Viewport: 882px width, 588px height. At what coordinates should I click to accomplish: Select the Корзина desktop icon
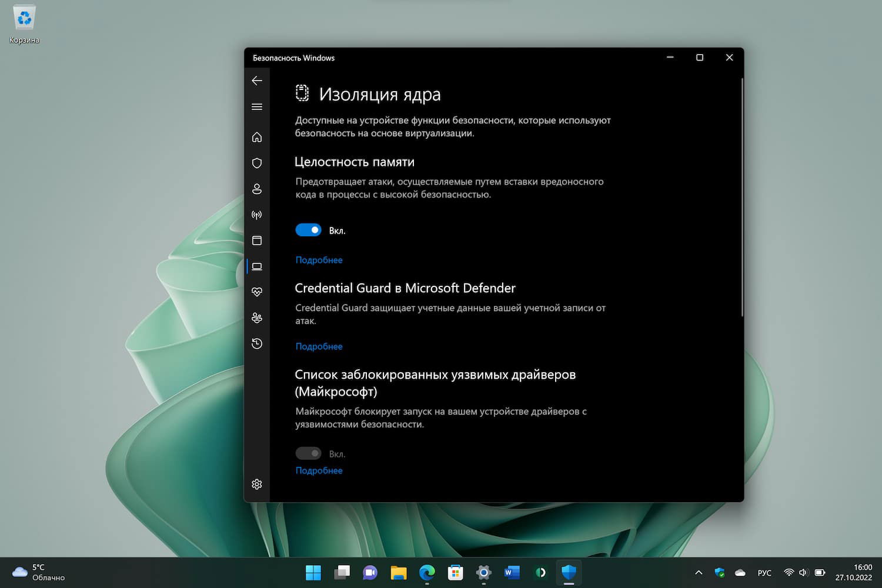24,25
